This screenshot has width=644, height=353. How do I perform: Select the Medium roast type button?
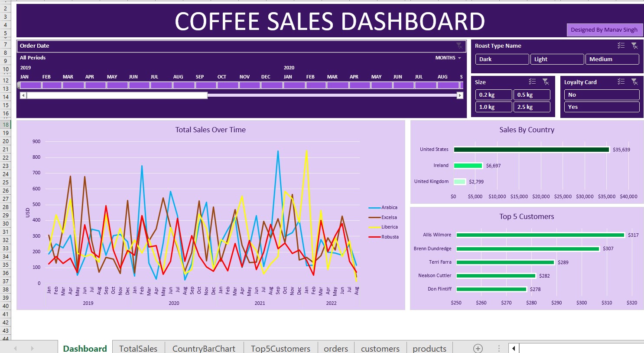[611, 59]
